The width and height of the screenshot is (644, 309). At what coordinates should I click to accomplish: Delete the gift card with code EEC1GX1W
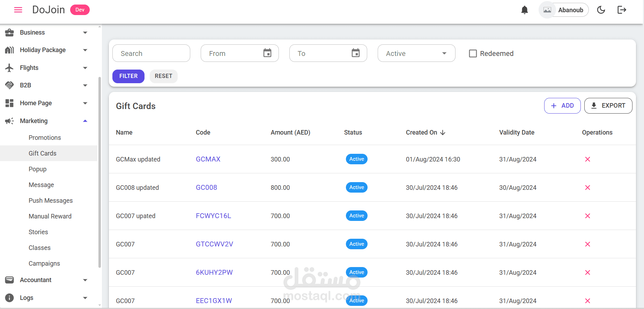tap(588, 301)
